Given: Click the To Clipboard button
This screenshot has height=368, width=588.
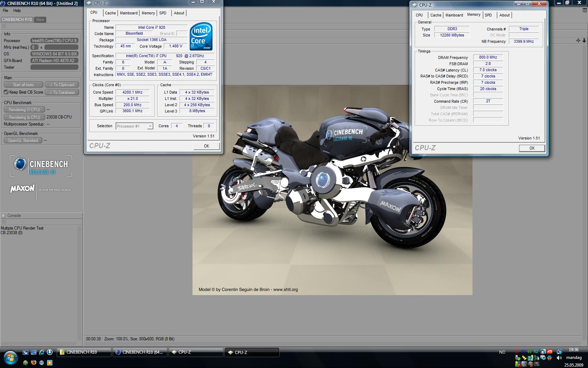Looking at the screenshot, I should [62, 85].
